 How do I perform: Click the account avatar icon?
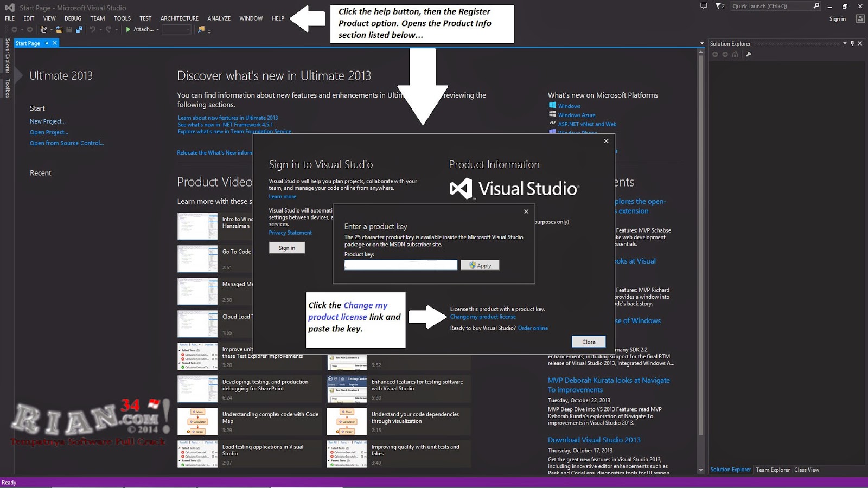860,18
